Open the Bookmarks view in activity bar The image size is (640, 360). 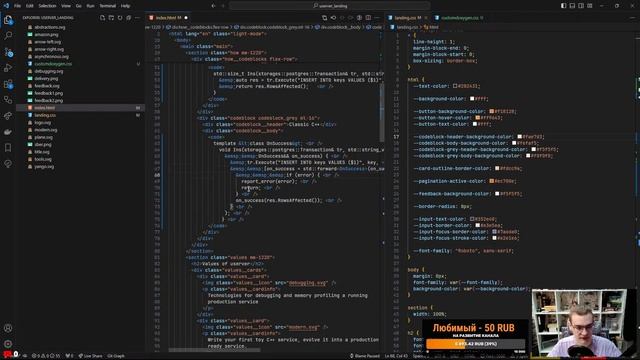(x=8, y=148)
